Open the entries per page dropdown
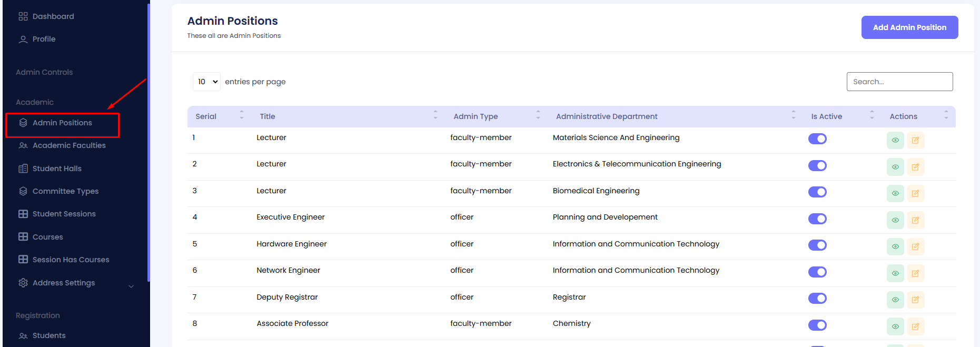The height and width of the screenshot is (347, 980). [207, 82]
